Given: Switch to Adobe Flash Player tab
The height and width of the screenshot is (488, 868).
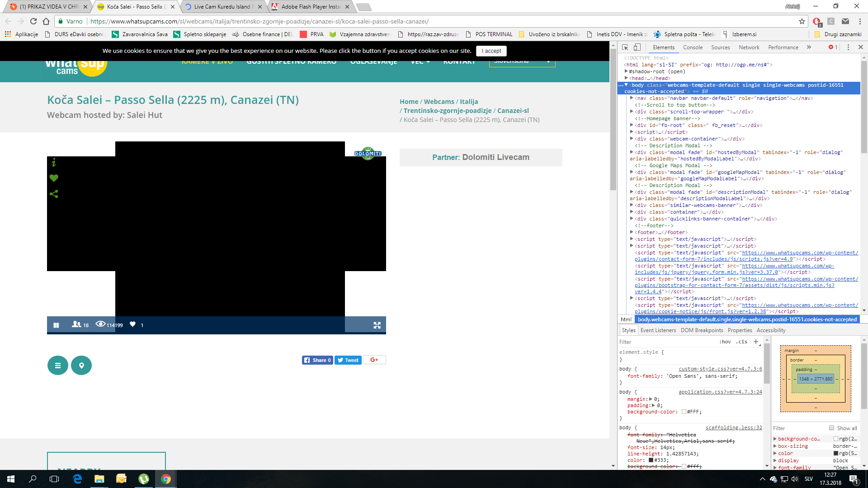Looking at the screenshot, I should 311,7.
